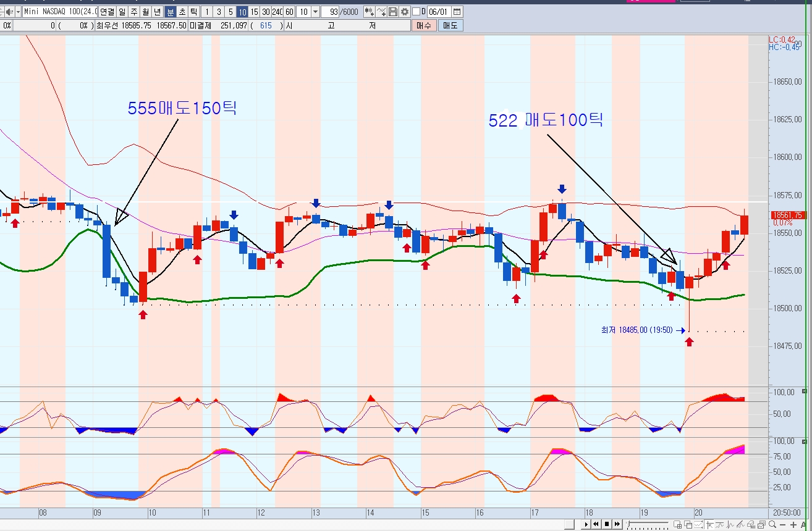Open the calendar date picker icon

(x=457, y=12)
